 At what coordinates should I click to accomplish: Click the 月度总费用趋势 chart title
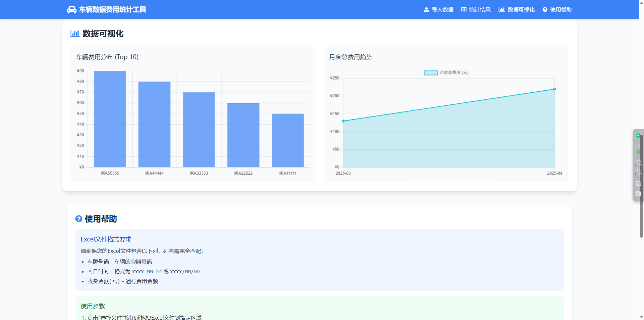click(x=351, y=57)
